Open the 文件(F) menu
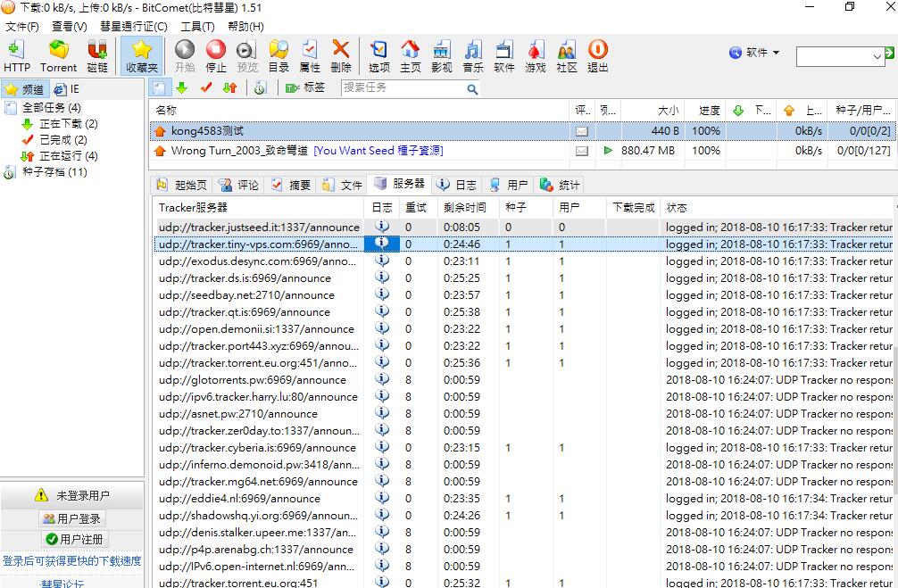898x588 pixels. [21, 27]
